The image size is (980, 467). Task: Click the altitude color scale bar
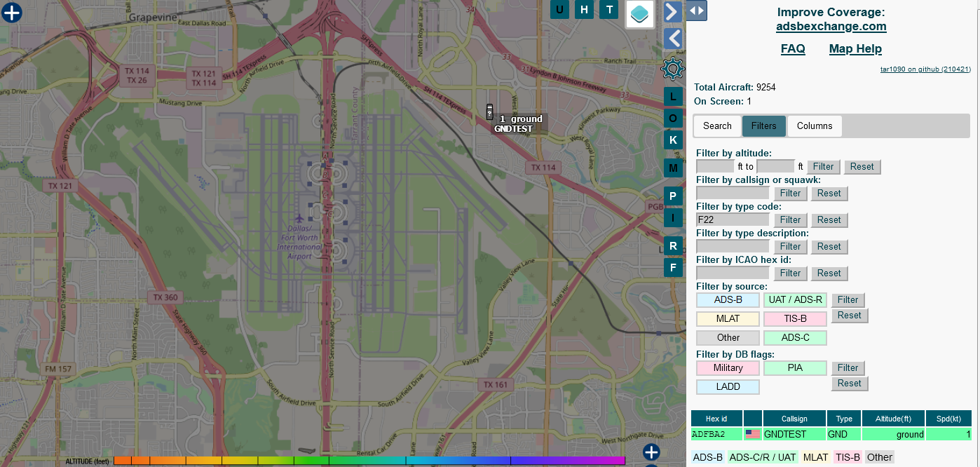(x=369, y=461)
